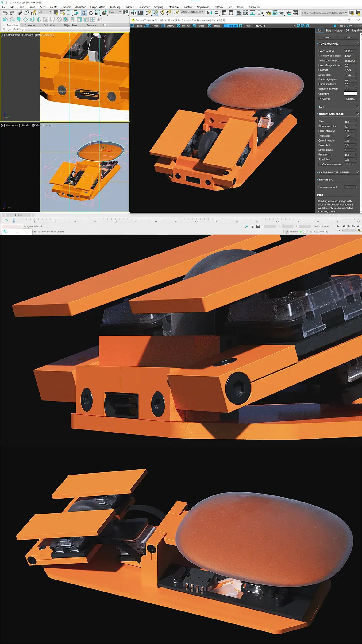Uncheck the Curves checkbox
The width and height of the screenshot is (362, 644).
tap(320, 99)
